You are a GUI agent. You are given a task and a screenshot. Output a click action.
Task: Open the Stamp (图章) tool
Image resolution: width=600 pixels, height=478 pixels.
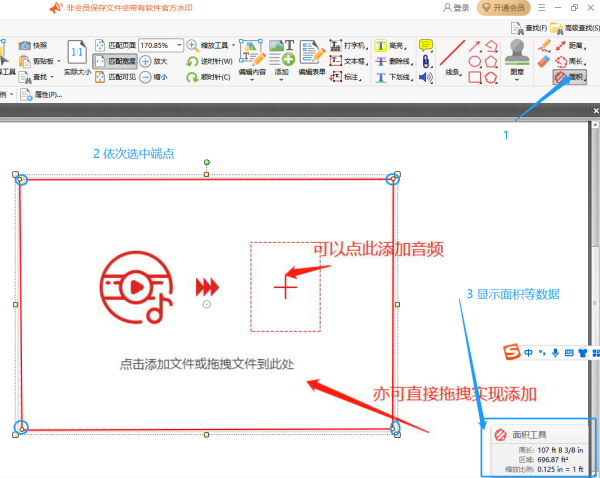pyautogui.click(x=517, y=56)
